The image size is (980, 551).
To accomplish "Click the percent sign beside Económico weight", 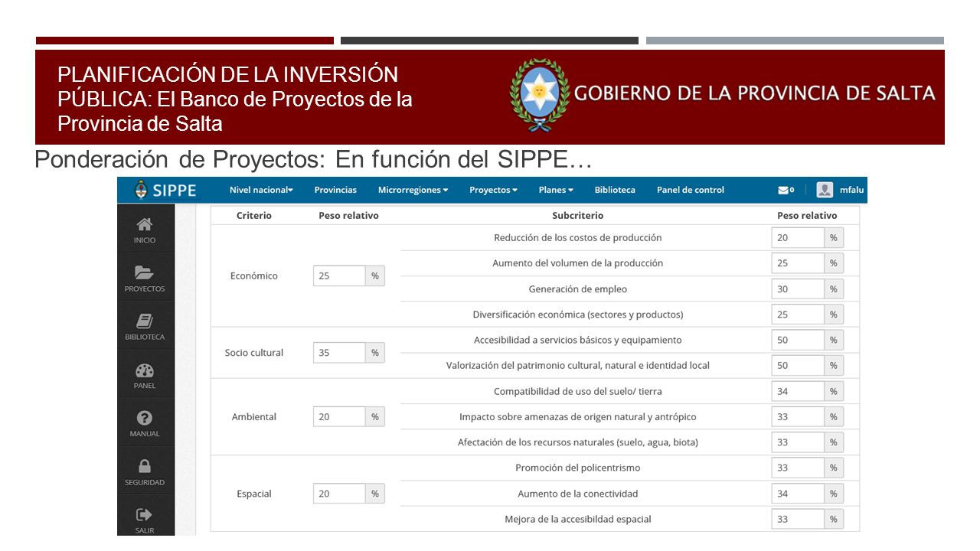I will click(x=375, y=275).
